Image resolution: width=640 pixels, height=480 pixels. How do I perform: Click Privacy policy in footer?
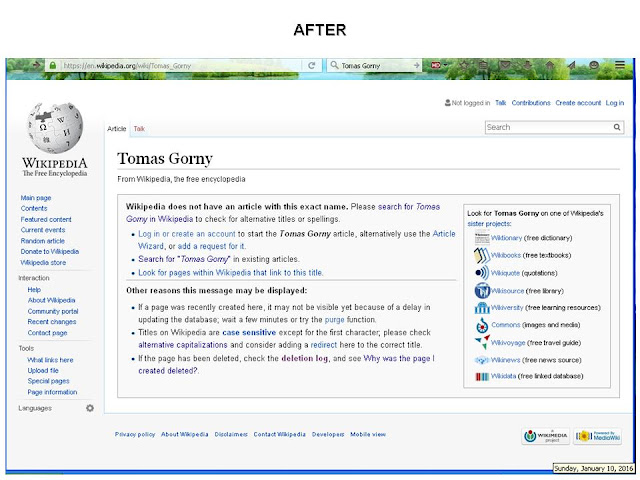[135, 434]
